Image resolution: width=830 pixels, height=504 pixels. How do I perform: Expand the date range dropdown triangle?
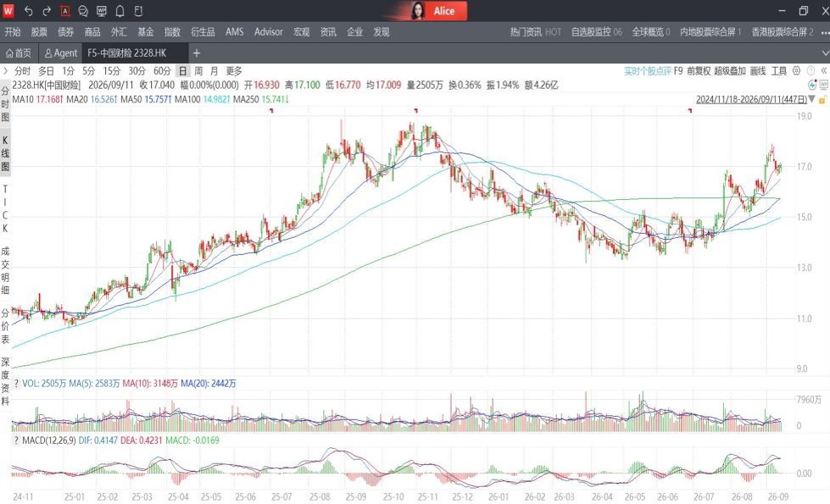click(x=812, y=99)
